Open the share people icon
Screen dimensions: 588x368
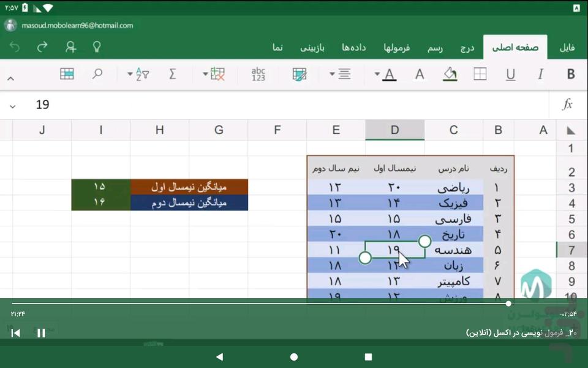pyautogui.click(x=71, y=47)
